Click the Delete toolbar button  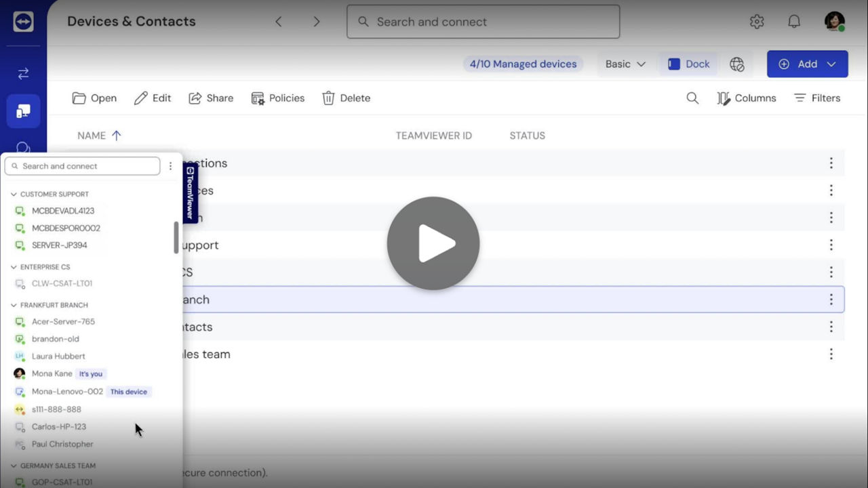point(346,98)
